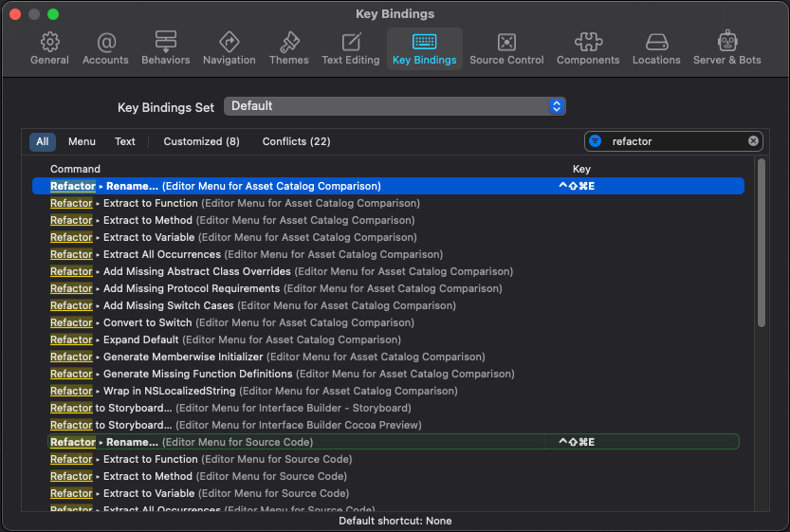The height and width of the screenshot is (532, 790).
Task: Click the filter icon in search field
Action: (x=595, y=141)
